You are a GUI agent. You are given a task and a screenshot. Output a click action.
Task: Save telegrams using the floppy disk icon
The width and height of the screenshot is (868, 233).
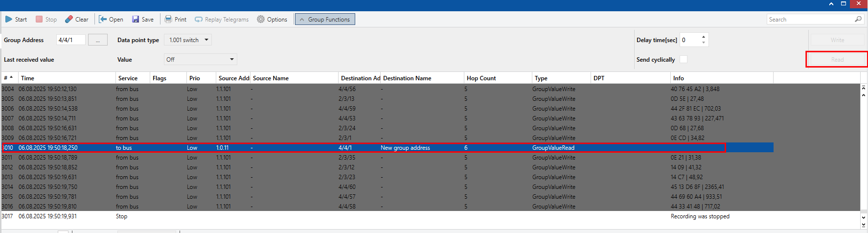pyautogui.click(x=136, y=20)
